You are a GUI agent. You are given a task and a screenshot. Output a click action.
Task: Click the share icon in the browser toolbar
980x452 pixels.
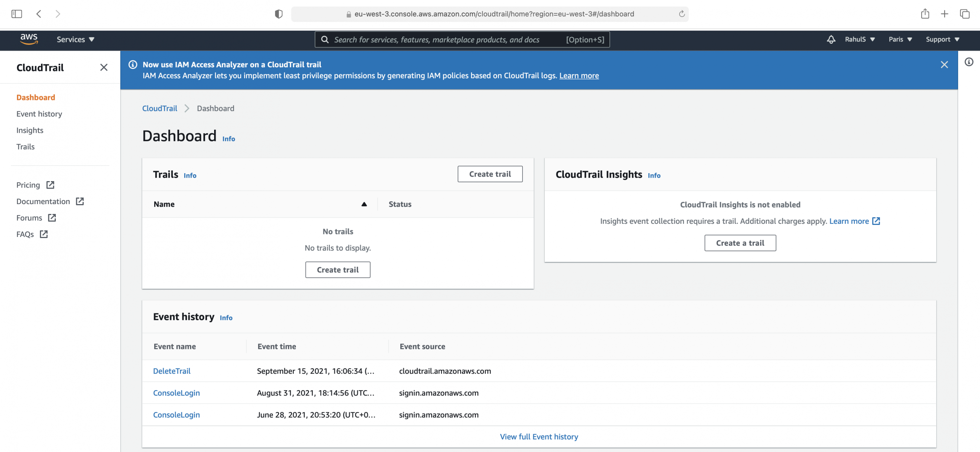point(926,14)
